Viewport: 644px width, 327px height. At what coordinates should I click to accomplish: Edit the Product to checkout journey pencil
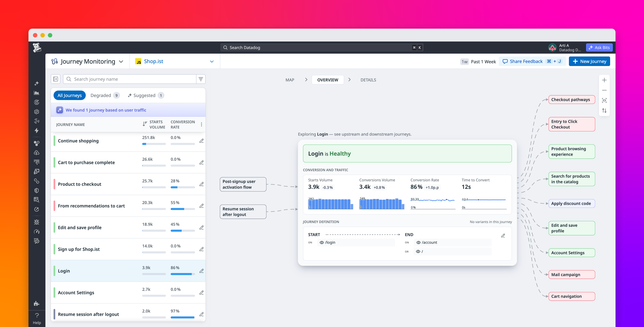click(x=202, y=184)
